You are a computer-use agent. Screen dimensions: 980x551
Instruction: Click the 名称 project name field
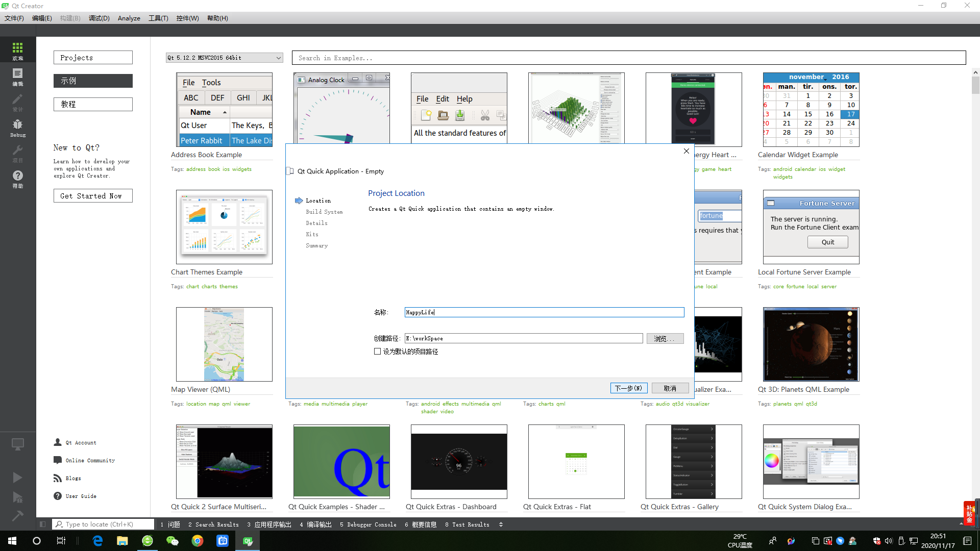[x=544, y=312]
